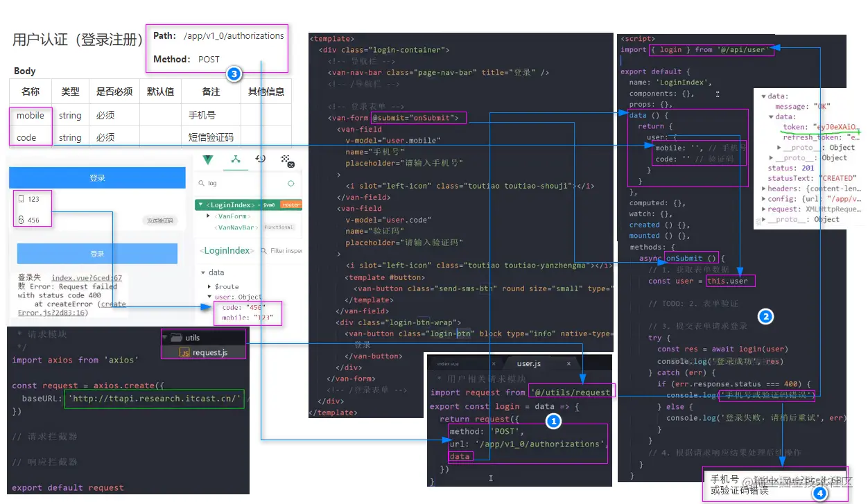The height and width of the screenshot is (504, 868).
Task: Expand config: {url… in console output
Action: pyautogui.click(x=764, y=199)
